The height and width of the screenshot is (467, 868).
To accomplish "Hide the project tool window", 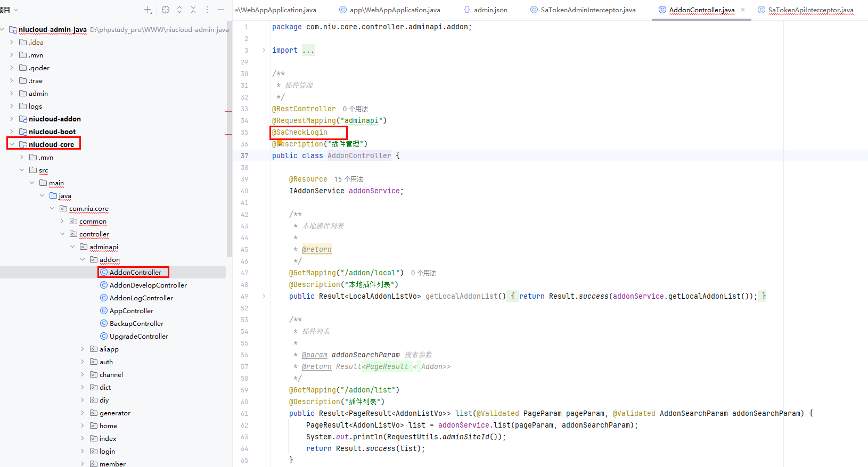I will coord(221,10).
